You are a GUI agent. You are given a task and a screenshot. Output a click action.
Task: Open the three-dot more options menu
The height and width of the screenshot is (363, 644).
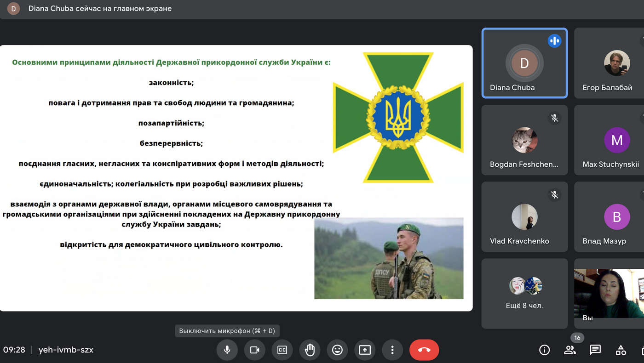click(392, 350)
